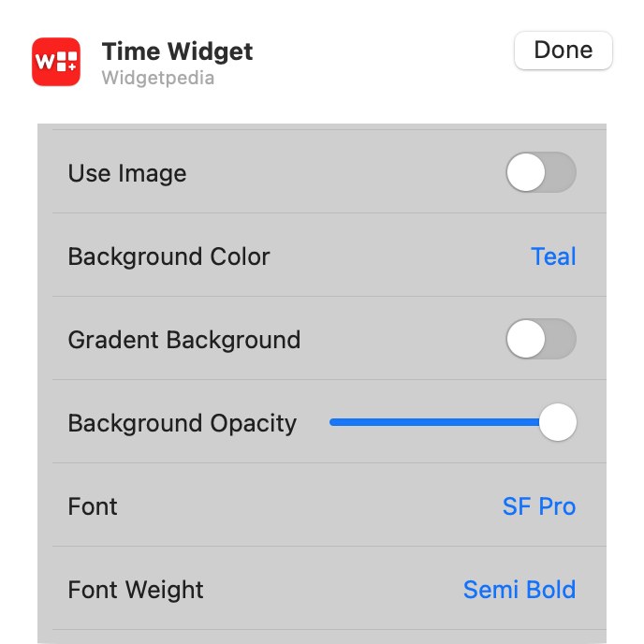This screenshot has width=644, height=644.
Task: Change the SF Pro font selection
Action: coord(539,506)
